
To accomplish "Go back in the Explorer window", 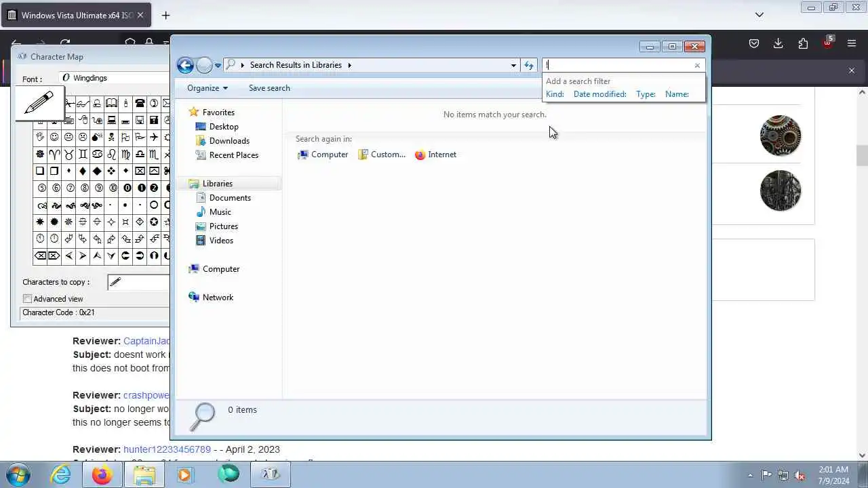I will [x=185, y=65].
